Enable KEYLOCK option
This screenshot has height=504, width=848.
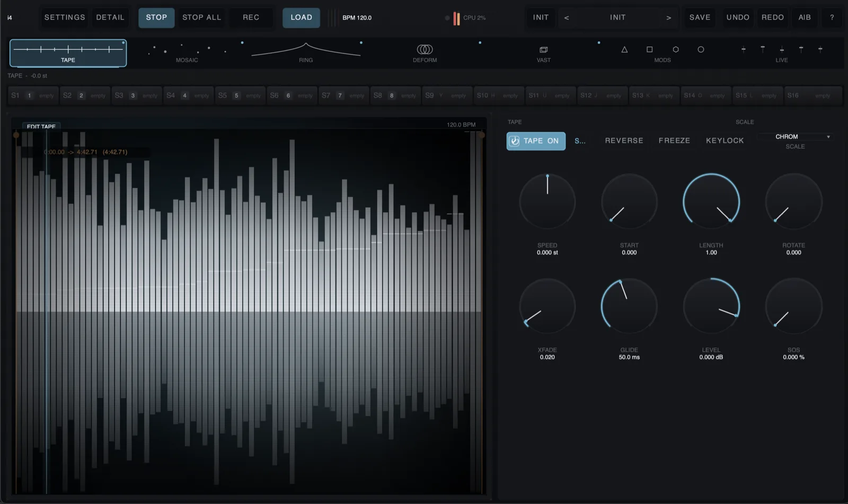725,141
